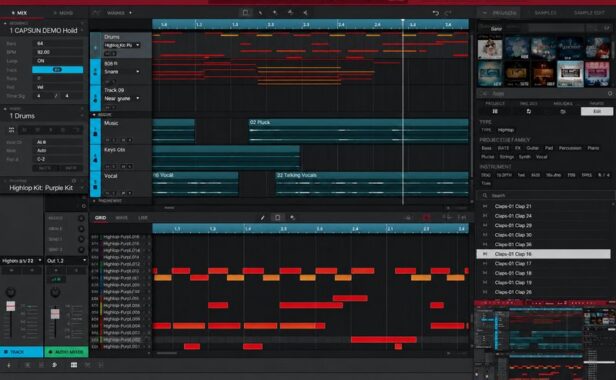Click the white Edit button in browser
The width and height of the screenshot is (616, 380).
coord(597,112)
